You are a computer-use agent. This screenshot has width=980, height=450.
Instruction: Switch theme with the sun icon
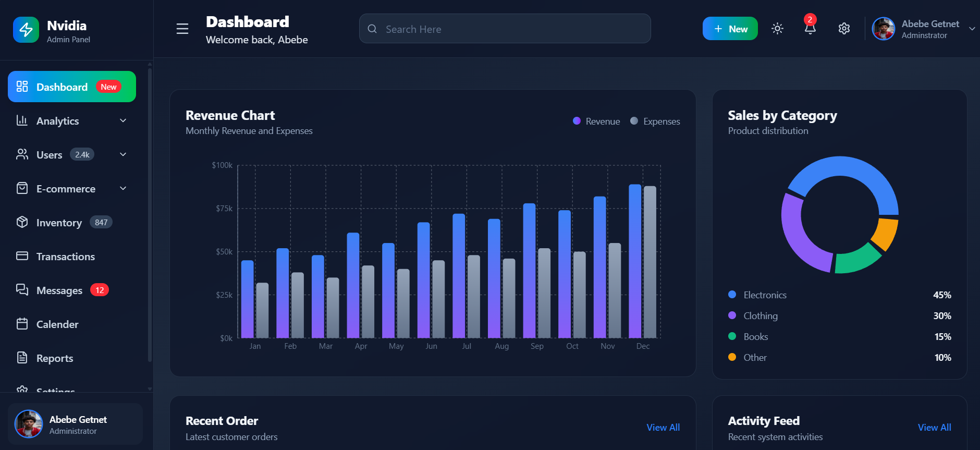click(777, 29)
